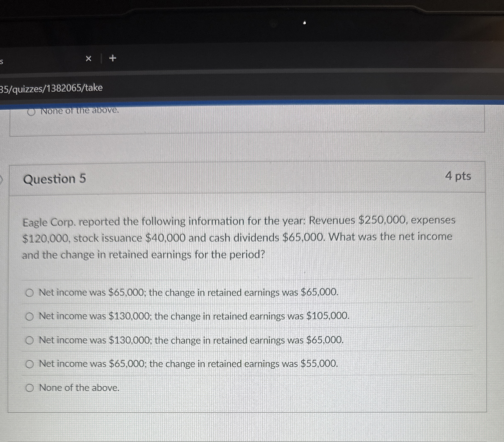Close the current browser tab

[x=88, y=59]
